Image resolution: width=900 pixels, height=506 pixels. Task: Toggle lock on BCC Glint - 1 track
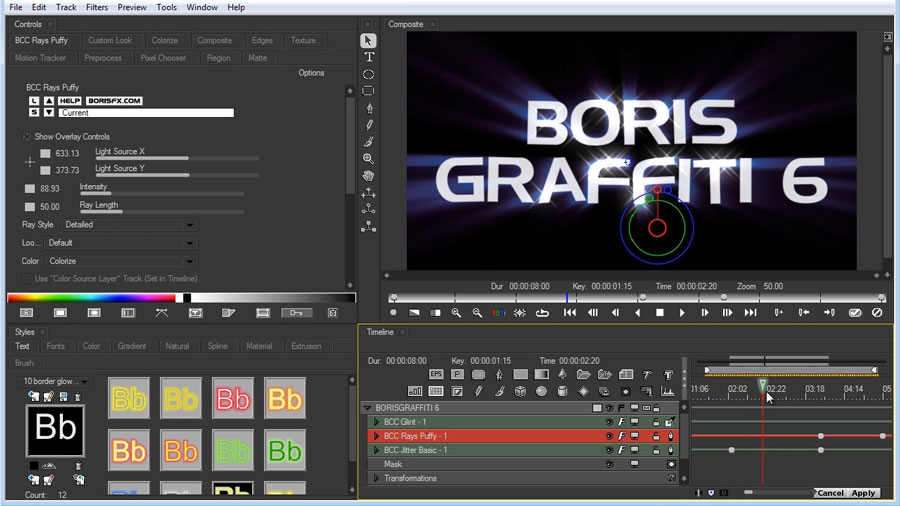[656, 422]
